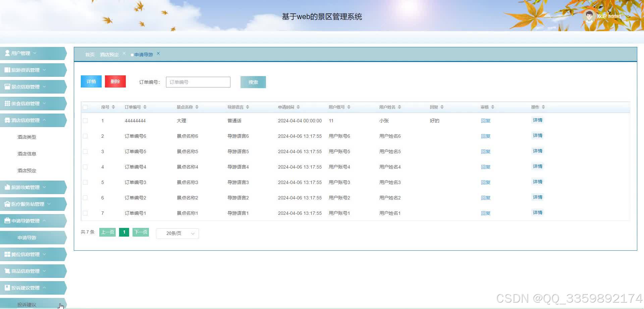
Task: Click the 旅游攻略管理 sidebar icon
Action: pos(7,187)
